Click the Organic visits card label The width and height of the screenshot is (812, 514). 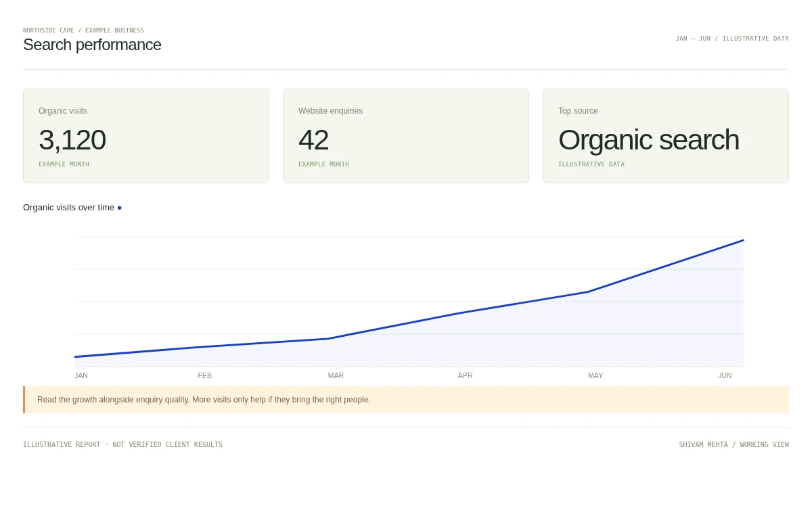[63, 111]
